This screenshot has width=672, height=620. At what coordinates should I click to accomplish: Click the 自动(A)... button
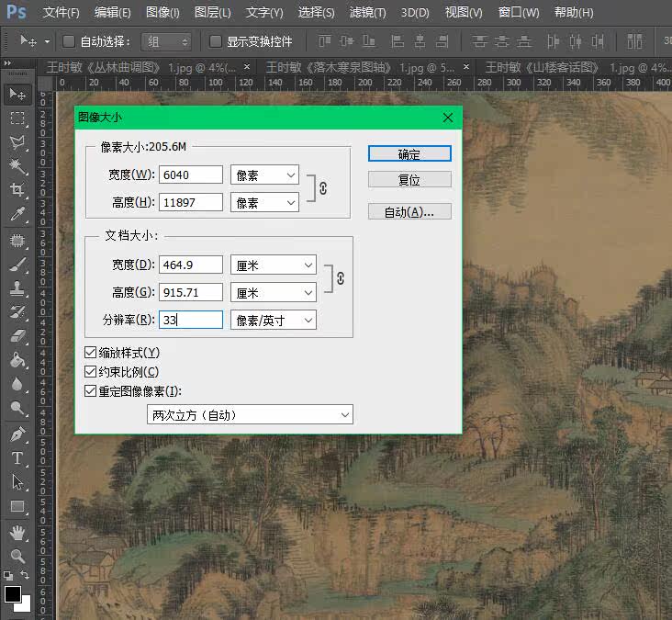click(x=409, y=211)
